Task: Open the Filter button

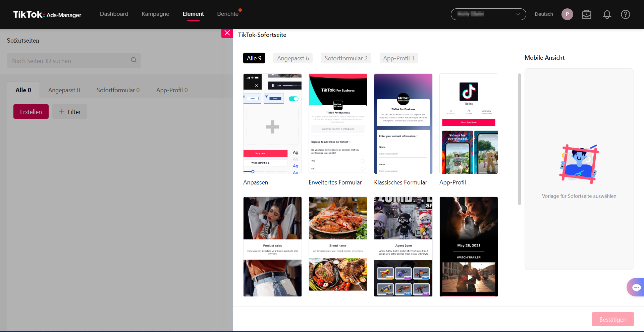Action: tap(70, 112)
